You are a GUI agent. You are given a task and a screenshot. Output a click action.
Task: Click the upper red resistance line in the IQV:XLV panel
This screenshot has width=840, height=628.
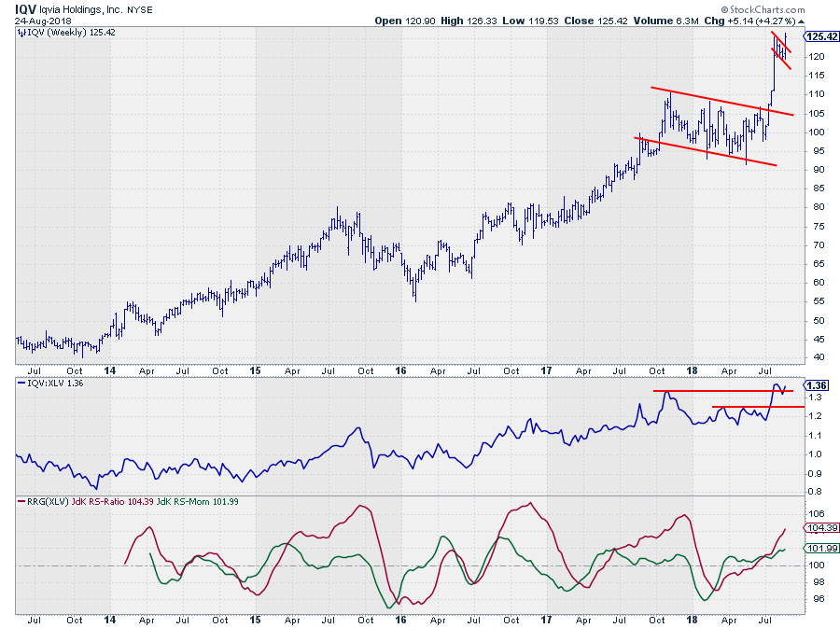tap(723, 391)
